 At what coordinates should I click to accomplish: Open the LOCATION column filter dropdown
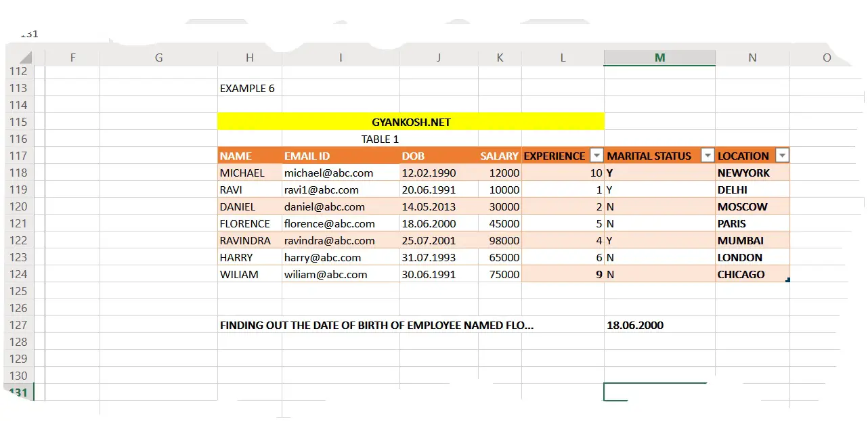coord(782,156)
